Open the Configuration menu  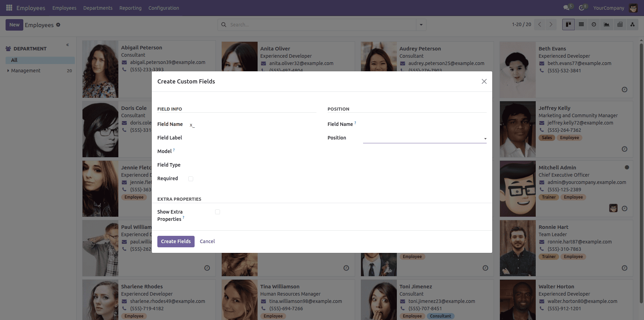click(x=164, y=8)
